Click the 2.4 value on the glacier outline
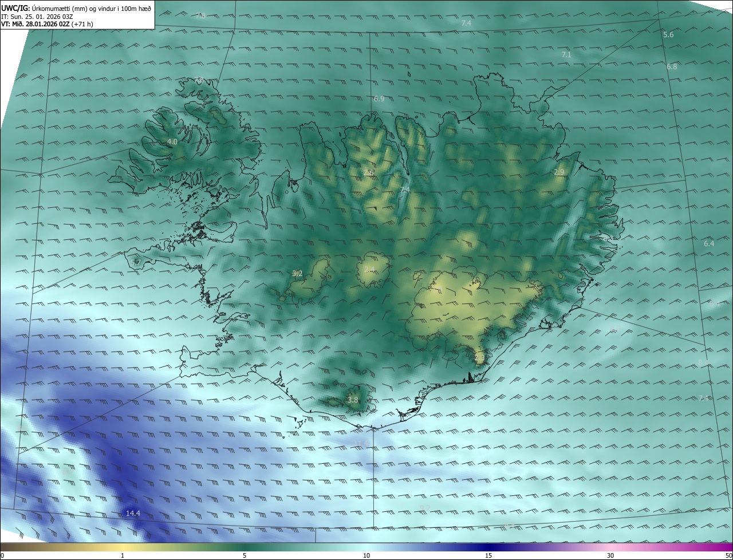Screen dimensions: 733x560 point(369,269)
